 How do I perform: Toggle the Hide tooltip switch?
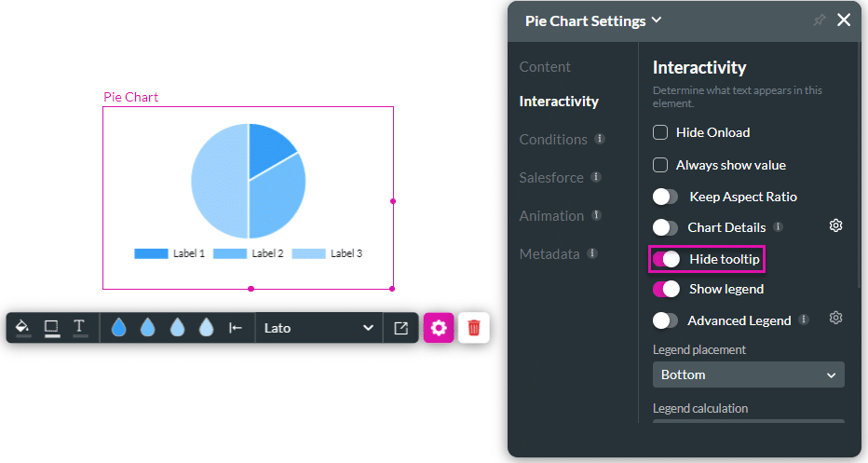(x=666, y=258)
